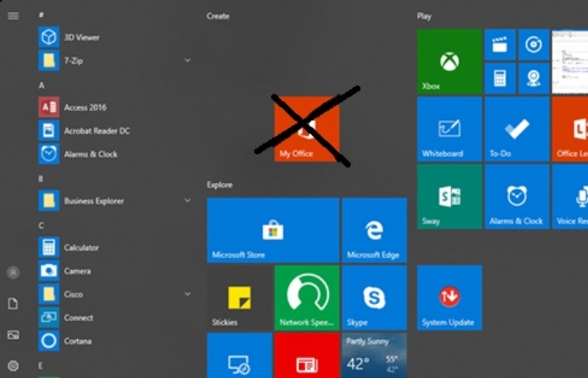Launch Microsoft Edge tile
588x378 pixels.
pos(375,230)
